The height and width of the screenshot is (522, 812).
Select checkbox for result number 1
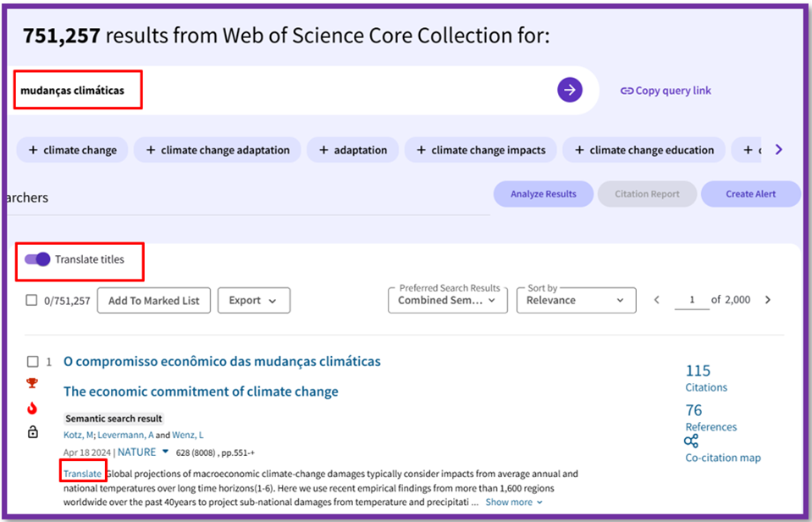pyautogui.click(x=32, y=362)
